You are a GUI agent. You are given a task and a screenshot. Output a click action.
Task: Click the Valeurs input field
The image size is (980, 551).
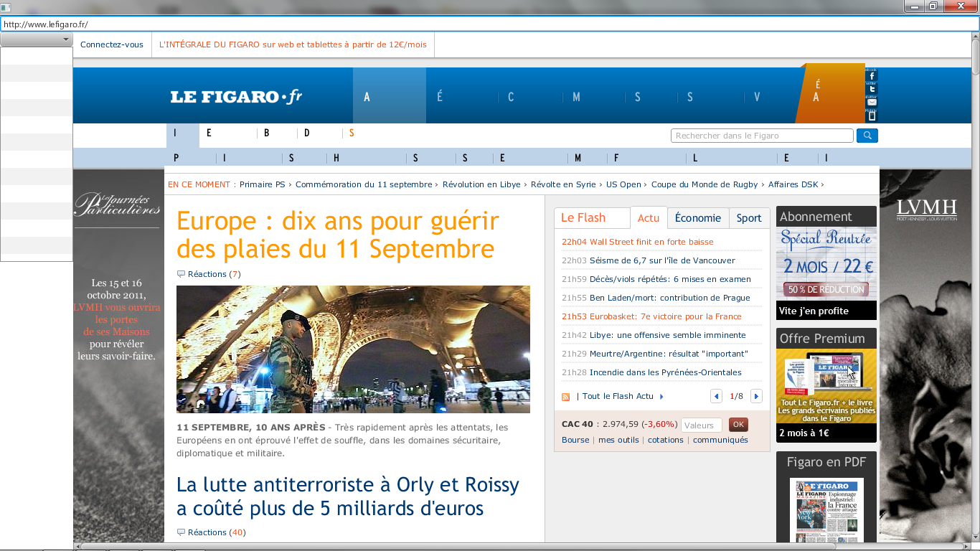[x=701, y=425]
